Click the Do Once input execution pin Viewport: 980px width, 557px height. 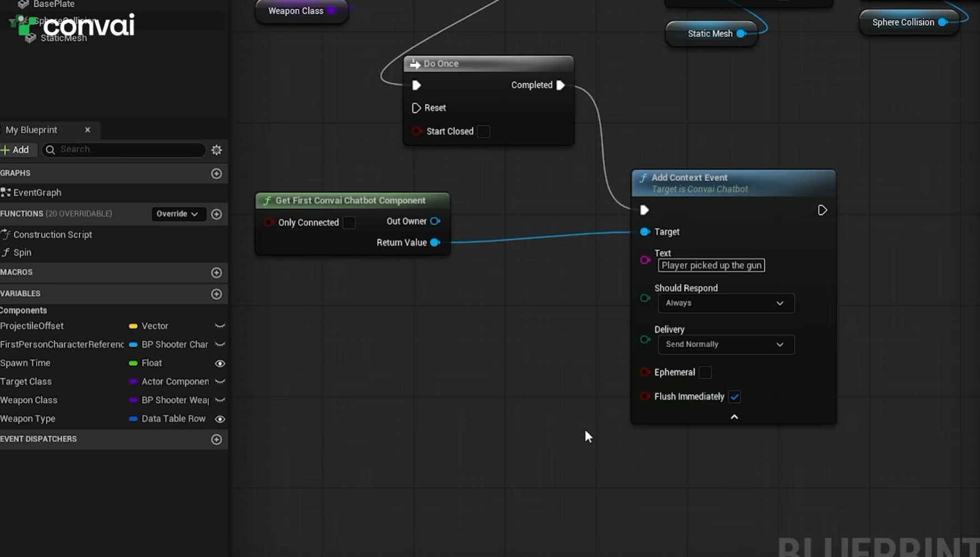417,85
